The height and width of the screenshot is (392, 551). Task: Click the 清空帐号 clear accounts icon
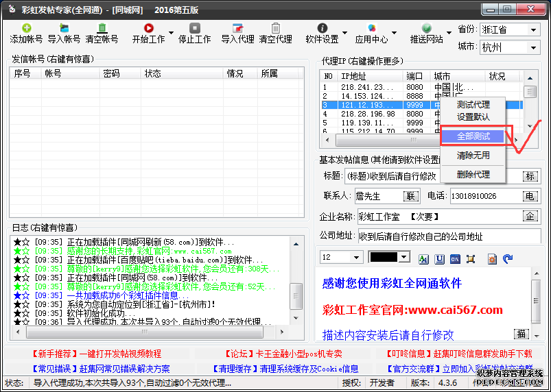point(102,28)
